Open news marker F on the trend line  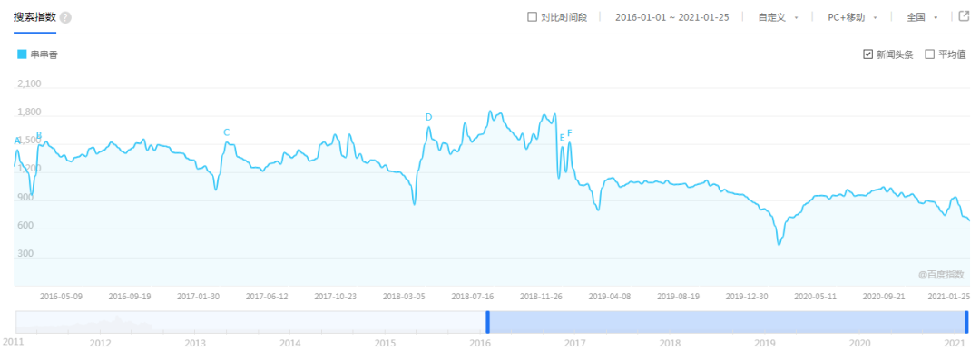click(569, 132)
